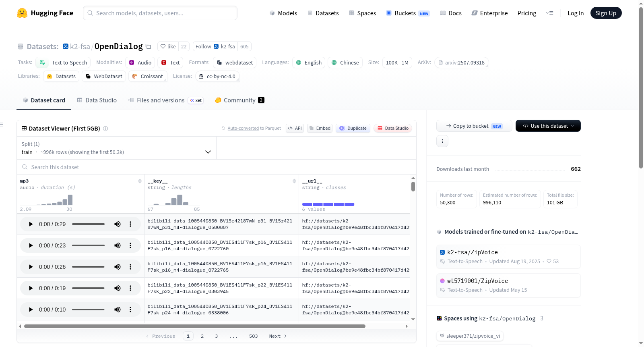The width and height of the screenshot is (644, 347).
Task: Mute the 0:10 audio player
Action: coord(118,310)
